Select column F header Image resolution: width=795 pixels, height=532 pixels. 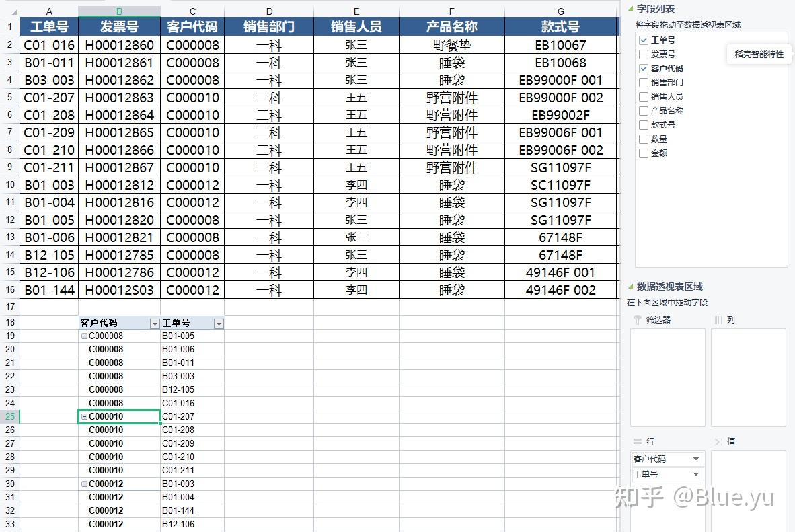coord(452,11)
